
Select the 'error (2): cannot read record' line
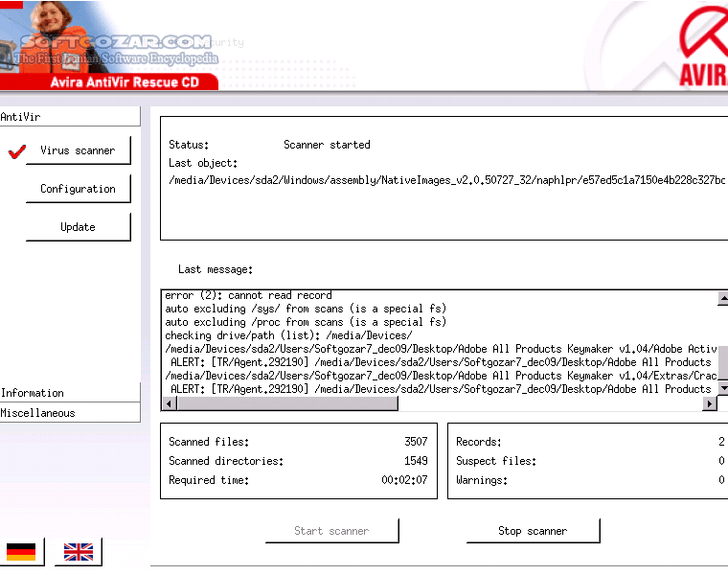248,295
